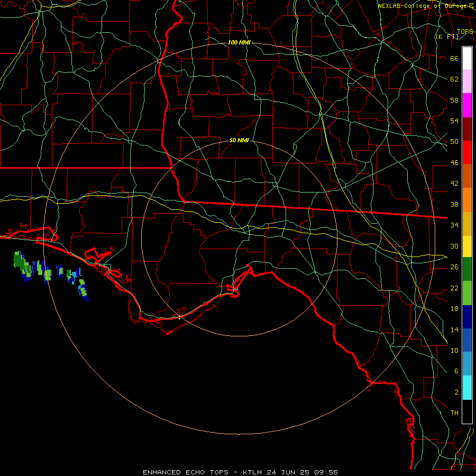Click the '14' legend value

tap(454, 329)
